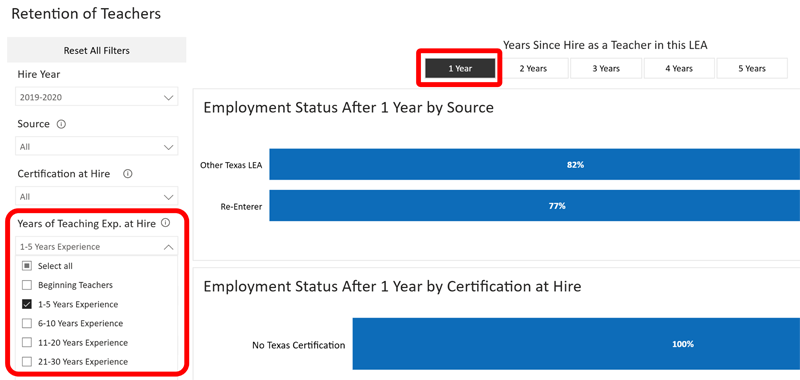Viewport: 800px width, 380px height.
Task: Switch to the 4 Years tab
Action: (x=679, y=68)
